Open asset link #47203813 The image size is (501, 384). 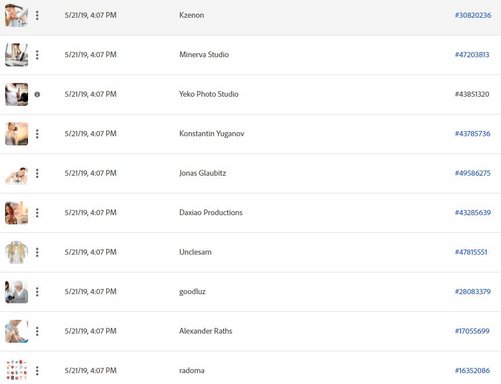472,55
